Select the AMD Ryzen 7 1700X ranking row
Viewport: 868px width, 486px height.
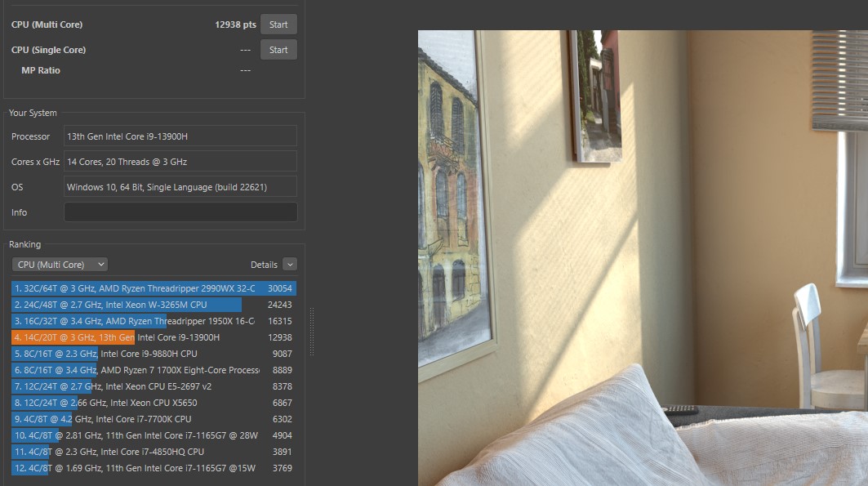[x=154, y=370]
